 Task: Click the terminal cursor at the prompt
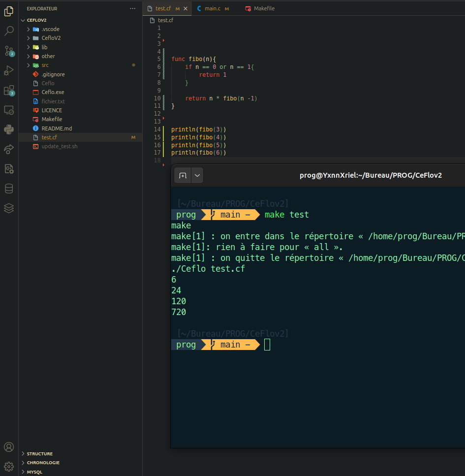pos(267,345)
